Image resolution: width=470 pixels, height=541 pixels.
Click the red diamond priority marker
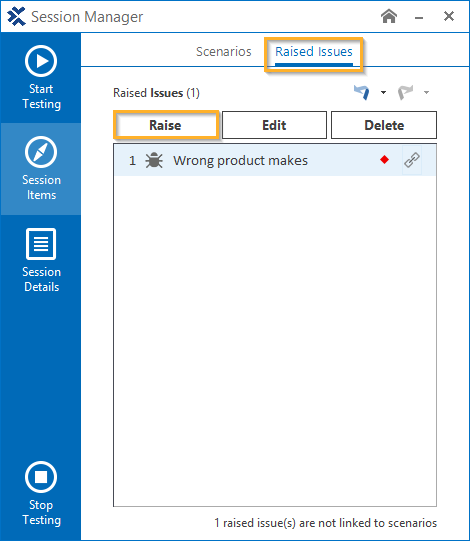click(384, 160)
